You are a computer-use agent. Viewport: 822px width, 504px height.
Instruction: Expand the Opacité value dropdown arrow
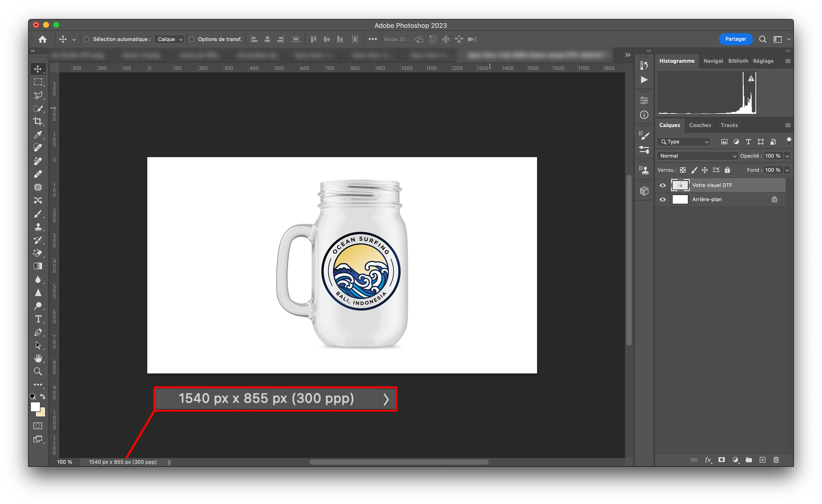pyautogui.click(x=787, y=156)
